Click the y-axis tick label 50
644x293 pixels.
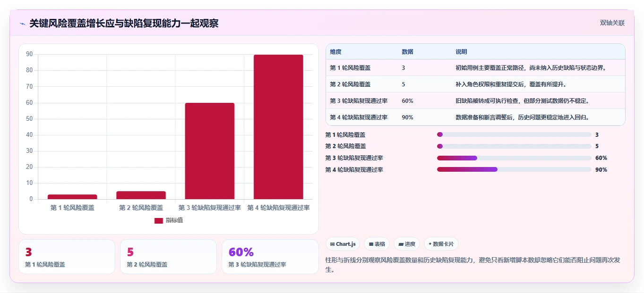tap(30, 119)
